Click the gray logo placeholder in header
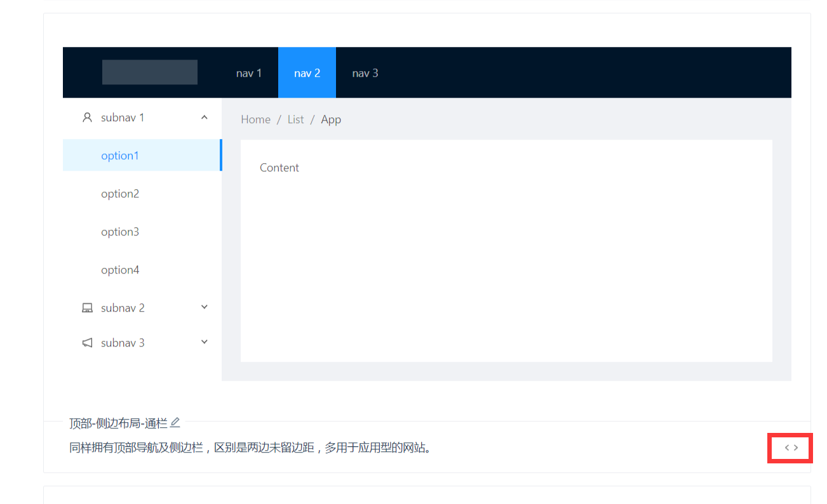This screenshot has height=504, width=827. click(x=150, y=72)
